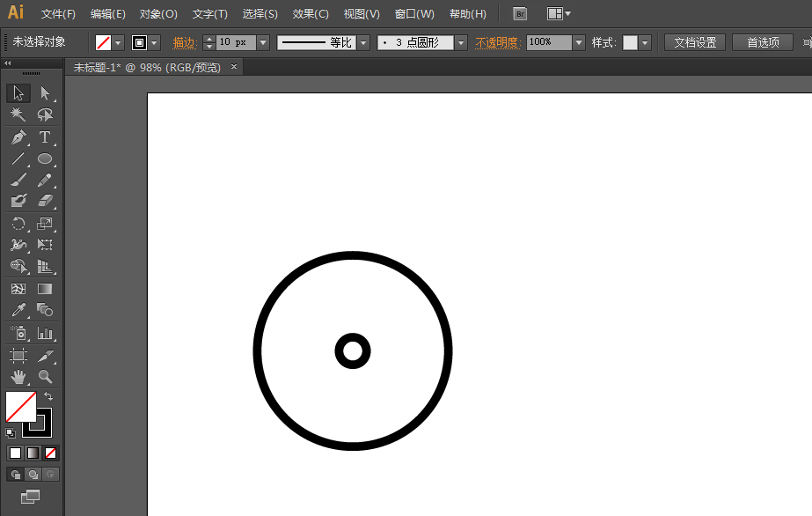Select the Hand tool
Screen dimensions: 812x516
pos(18,377)
